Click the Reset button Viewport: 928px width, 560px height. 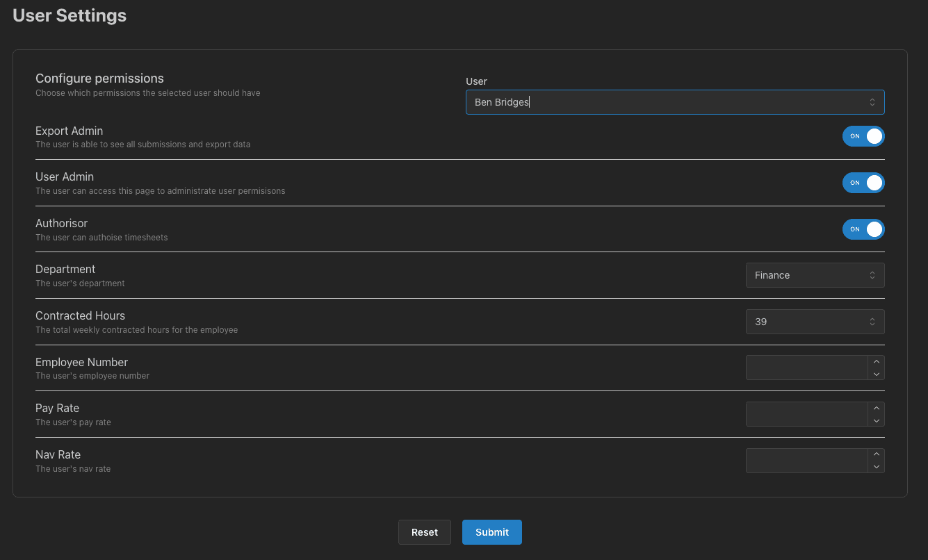pos(424,532)
